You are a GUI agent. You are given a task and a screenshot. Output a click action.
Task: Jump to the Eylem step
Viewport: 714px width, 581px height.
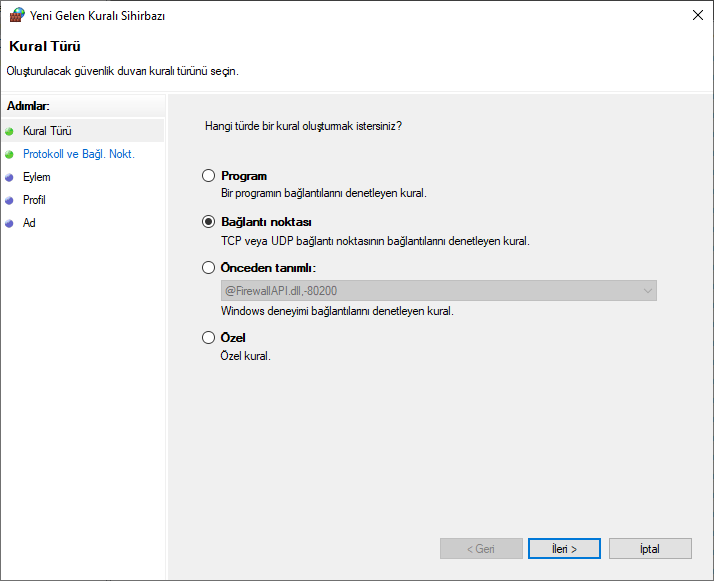[x=37, y=177]
